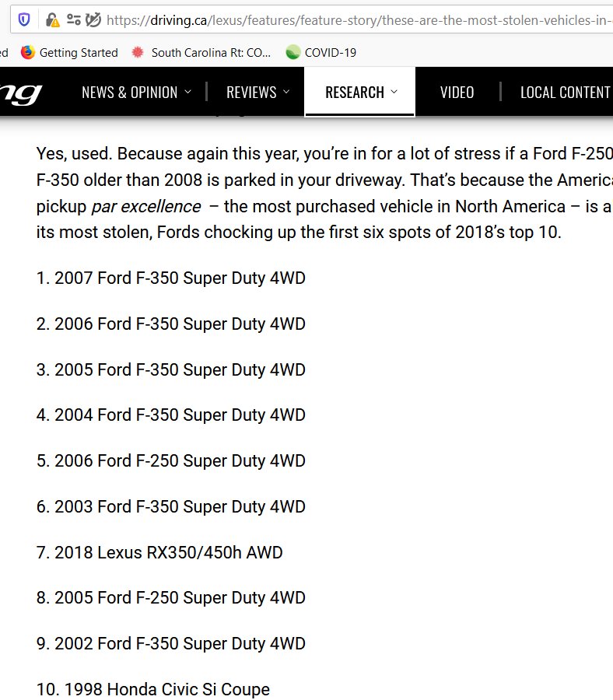Expand the Research menu chevron
613x700 pixels.
coord(394,92)
